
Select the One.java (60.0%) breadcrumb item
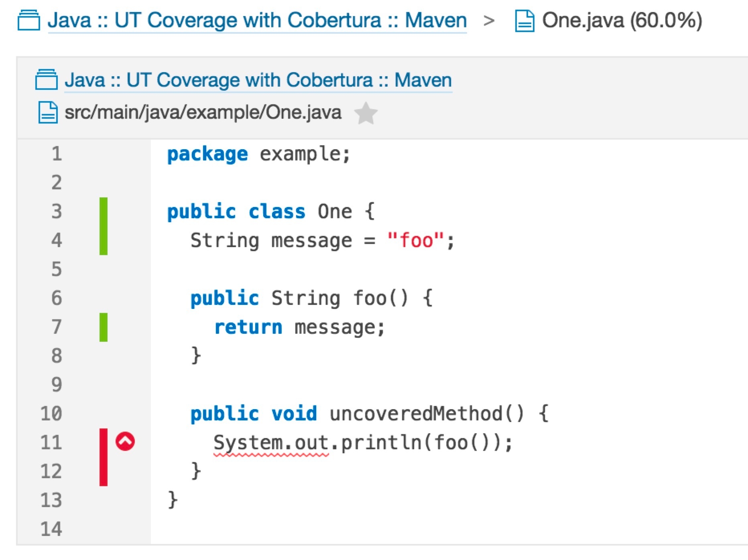622,20
